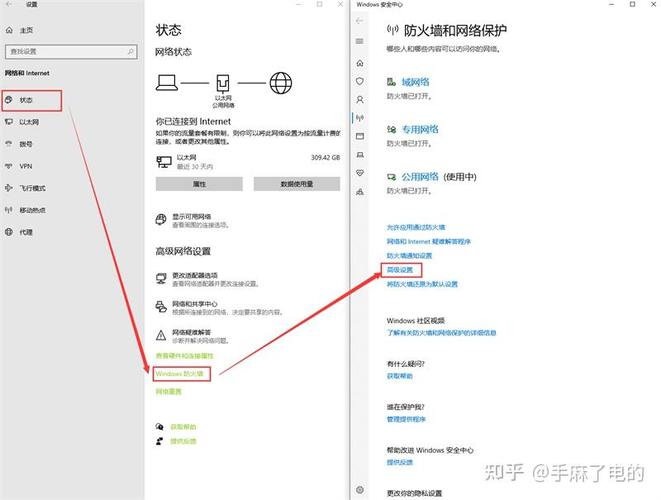Open the Windows 防火墙 link
This screenshot has width=661, height=500.
coord(180,374)
